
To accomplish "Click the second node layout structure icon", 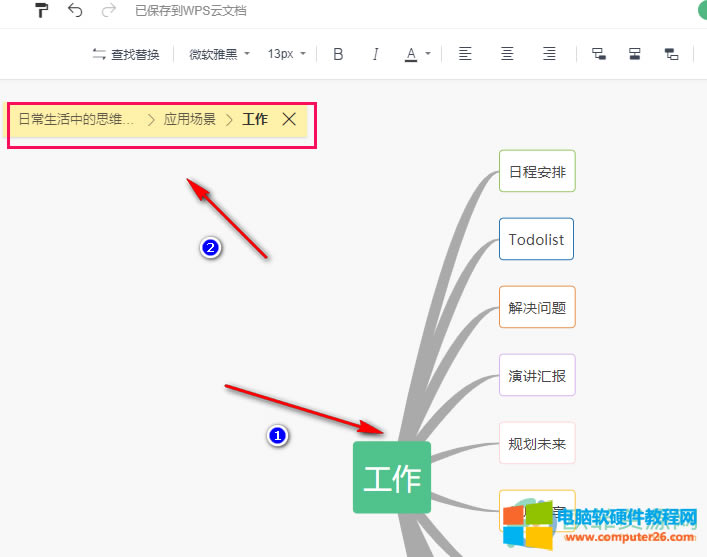I will 634,54.
